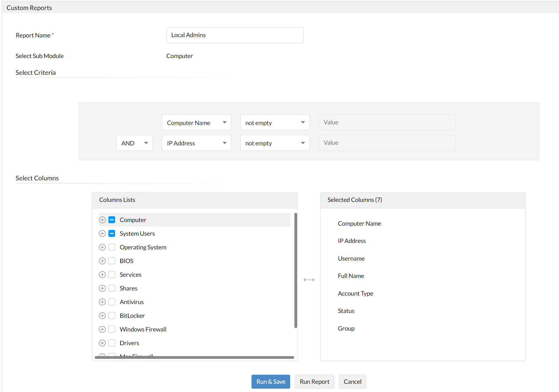Click the Run & Save button
The width and height of the screenshot is (559, 392).
[271, 382]
